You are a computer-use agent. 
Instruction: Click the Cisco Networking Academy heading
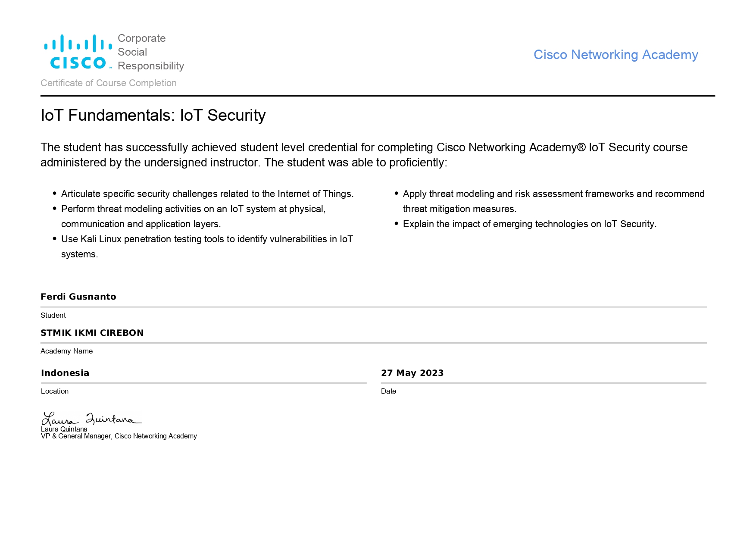click(615, 55)
